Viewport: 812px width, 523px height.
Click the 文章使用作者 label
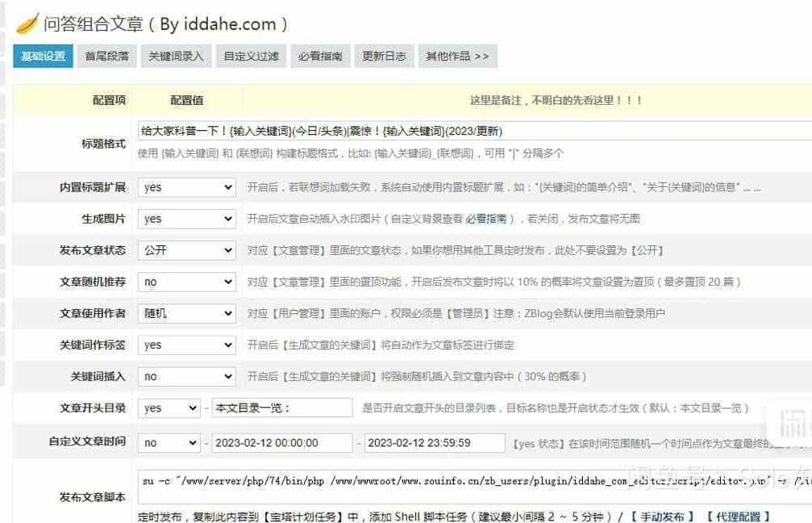pos(93,313)
